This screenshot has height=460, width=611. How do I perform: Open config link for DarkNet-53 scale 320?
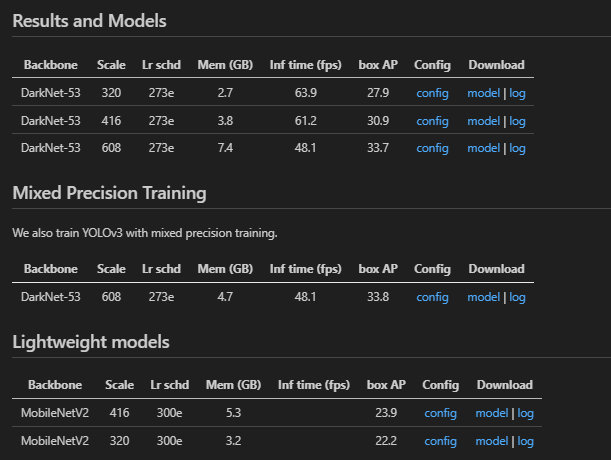432,93
